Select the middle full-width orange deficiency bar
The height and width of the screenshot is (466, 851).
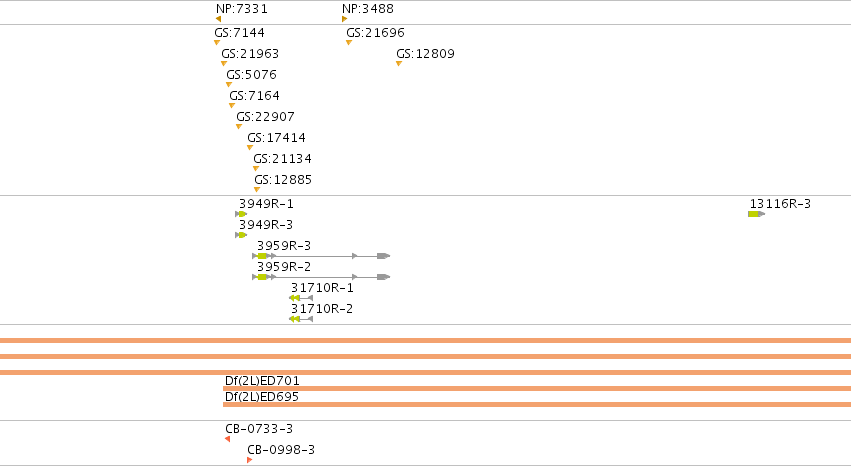426,356
